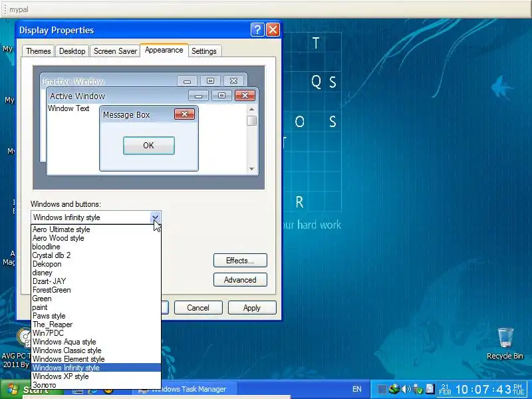Screen dimensions: 532x399
Task: Click preview Active Window red close icon
Action: click(245, 96)
